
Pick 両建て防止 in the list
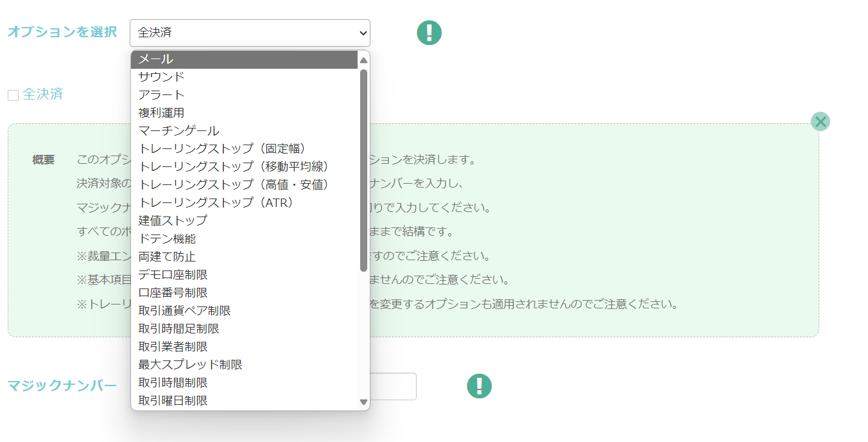coord(244,257)
